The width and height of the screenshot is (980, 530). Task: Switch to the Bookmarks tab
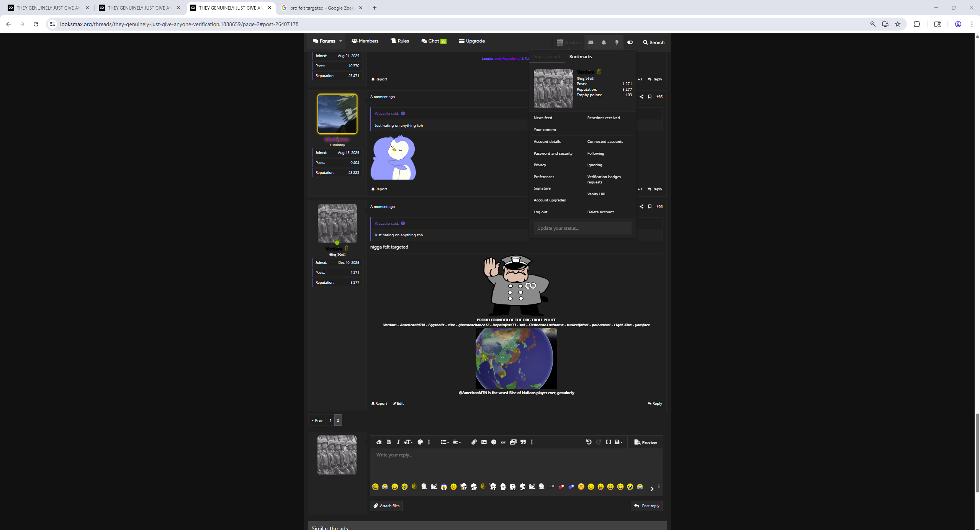pos(580,56)
